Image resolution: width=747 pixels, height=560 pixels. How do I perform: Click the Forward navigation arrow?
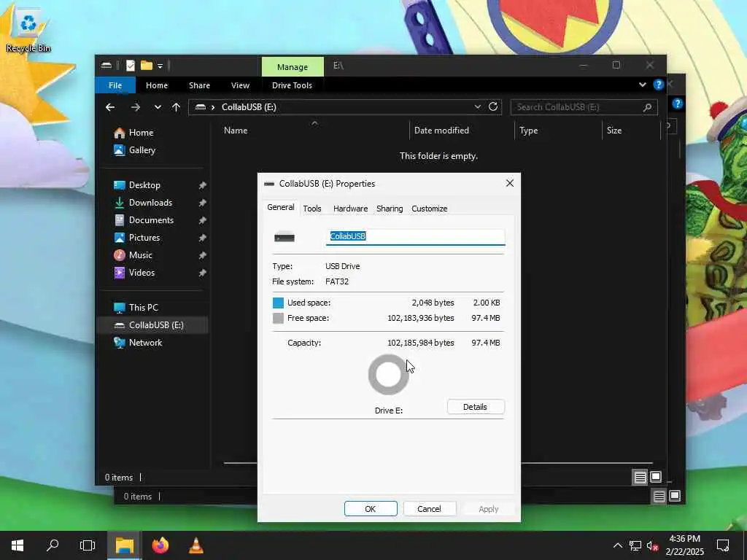coord(136,107)
